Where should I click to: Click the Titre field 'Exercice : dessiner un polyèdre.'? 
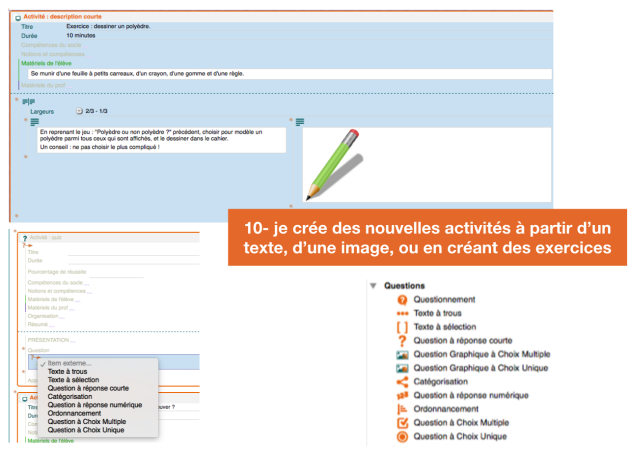coord(108,26)
